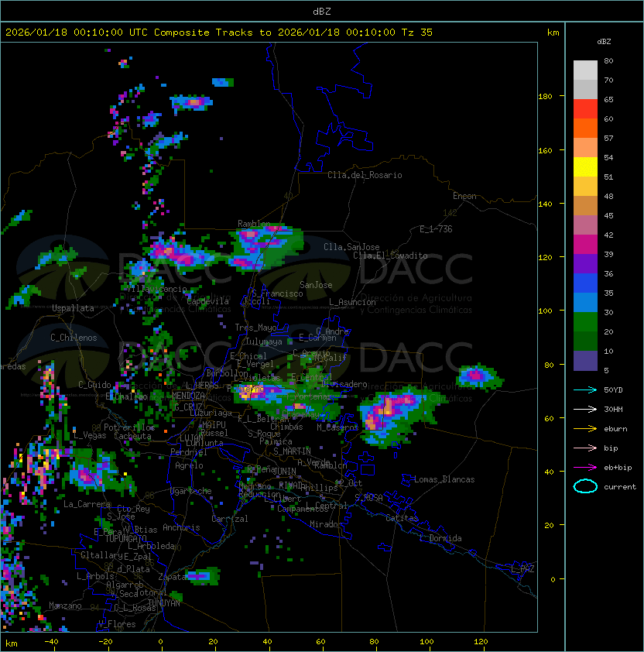Click the 'V_Flores' map label

pyautogui.click(x=117, y=624)
